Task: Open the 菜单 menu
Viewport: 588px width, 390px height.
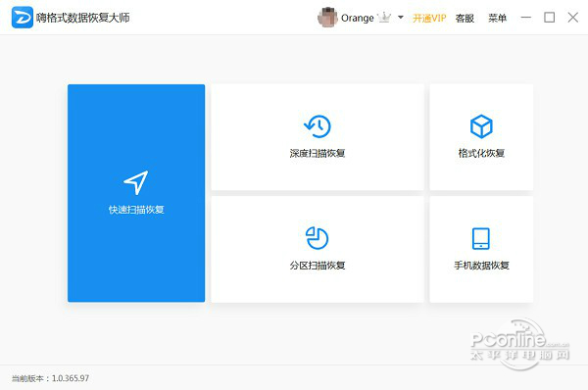Action: click(497, 18)
